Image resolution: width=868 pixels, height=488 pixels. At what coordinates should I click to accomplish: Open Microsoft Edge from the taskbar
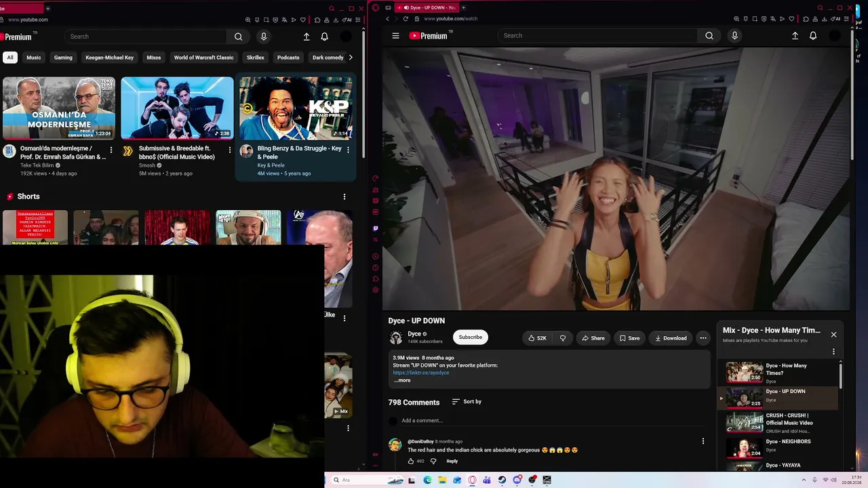(x=427, y=480)
